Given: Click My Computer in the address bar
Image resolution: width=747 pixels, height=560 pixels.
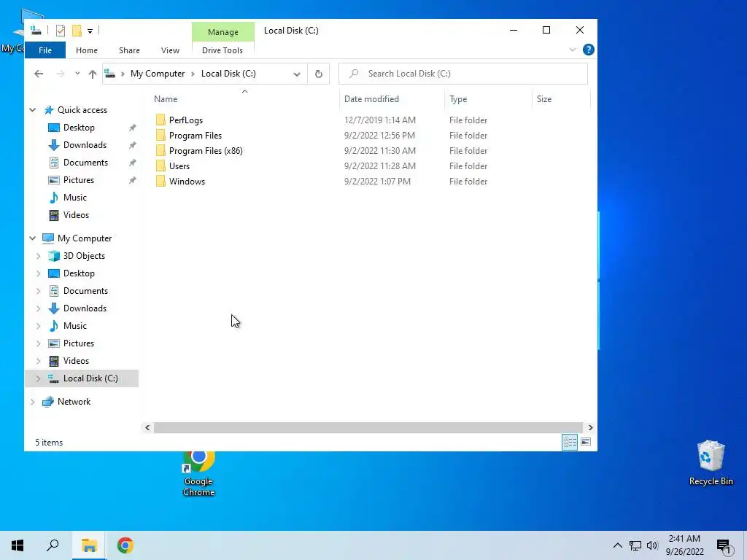Looking at the screenshot, I should click(x=158, y=74).
